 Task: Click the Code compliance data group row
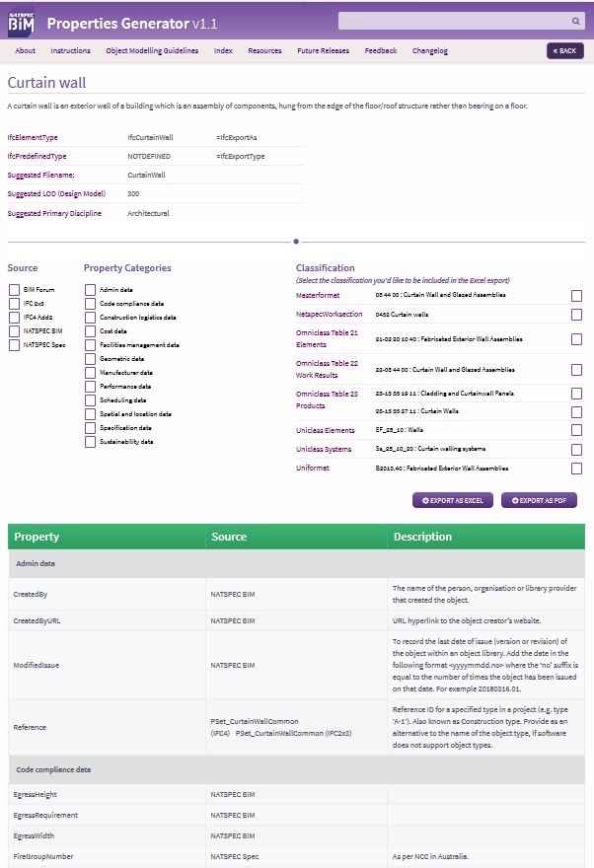(296, 769)
